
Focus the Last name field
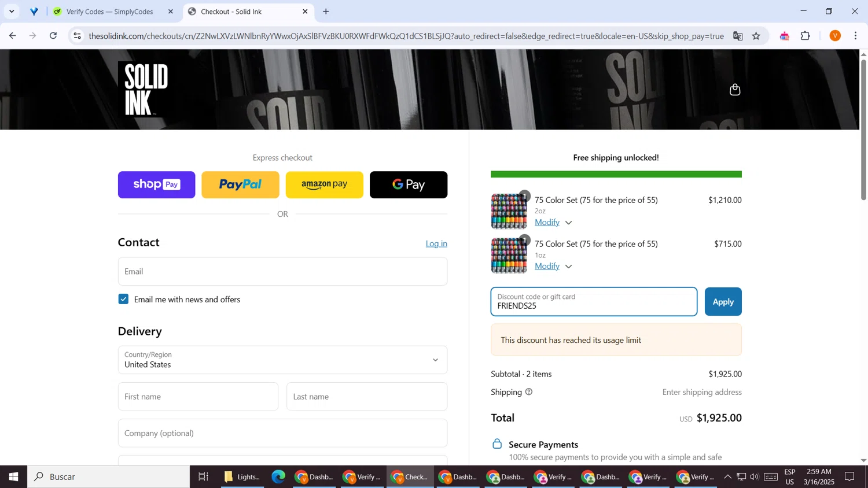click(x=367, y=397)
